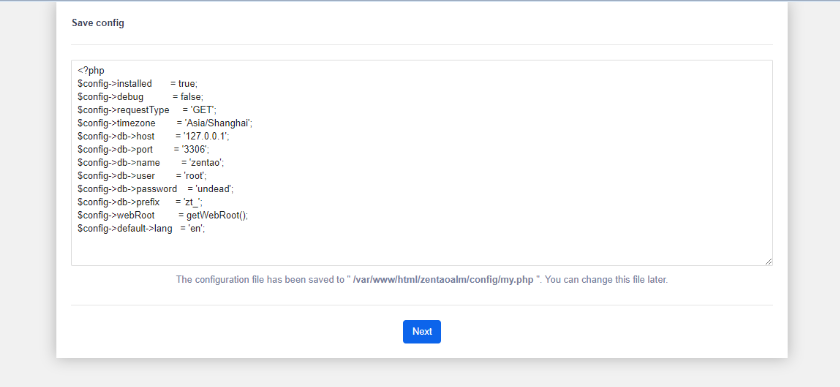
Task: Click the /var/www/html/zentaoalm/config/my.php path text
Action: pyautogui.click(x=443, y=280)
